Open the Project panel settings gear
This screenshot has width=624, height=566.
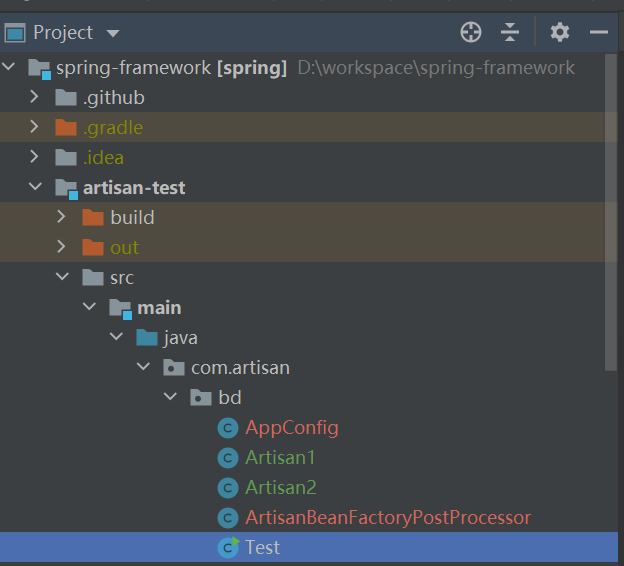point(559,33)
